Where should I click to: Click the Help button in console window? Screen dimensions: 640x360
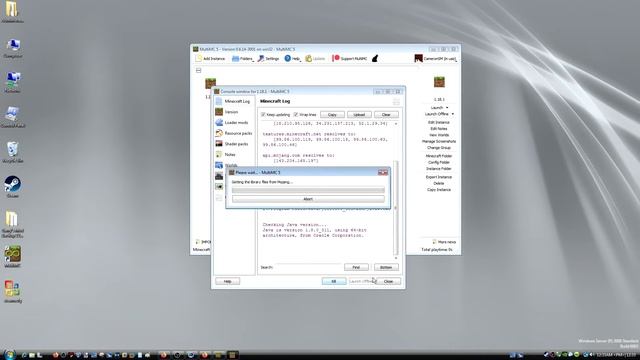tap(228, 282)
